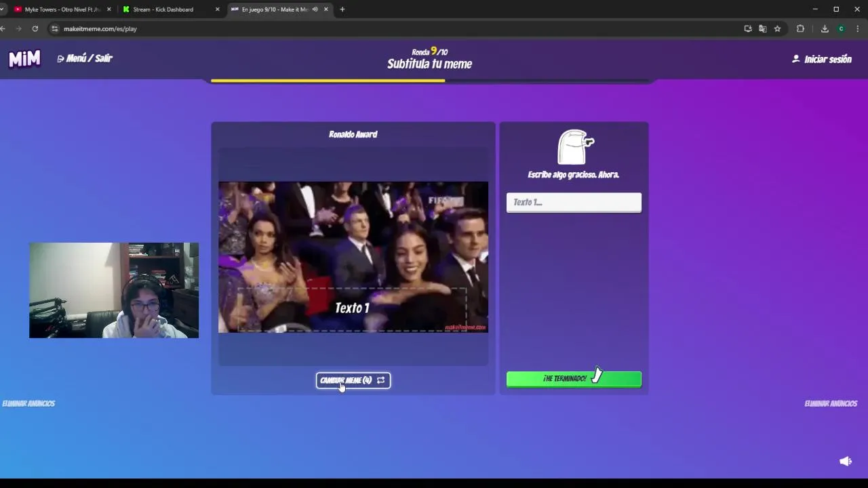Click the address bar URL
Viewport: 868px width, 488px height.
tap(100, 29)
